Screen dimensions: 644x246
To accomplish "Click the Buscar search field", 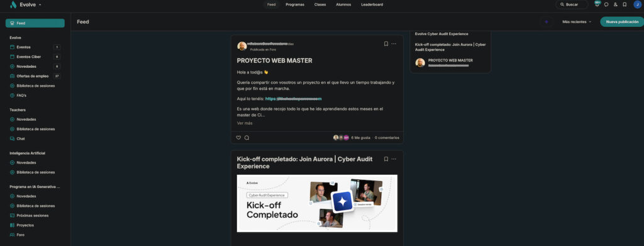I will point(572,4).
